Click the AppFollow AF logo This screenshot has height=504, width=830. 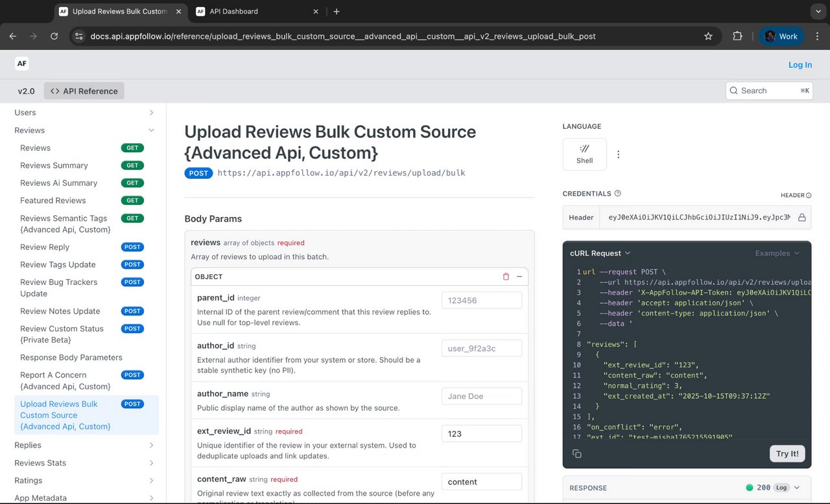pos(22,63)
